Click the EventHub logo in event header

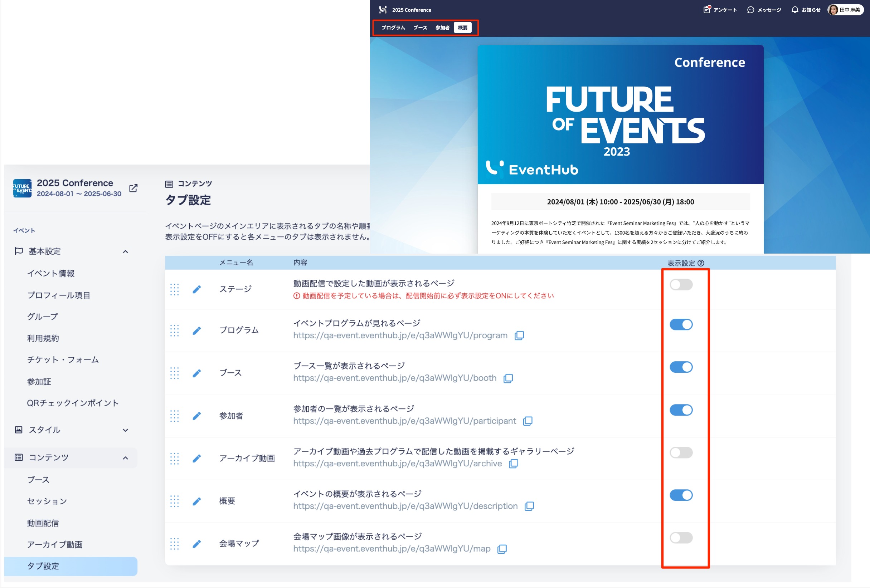point(383,10)
